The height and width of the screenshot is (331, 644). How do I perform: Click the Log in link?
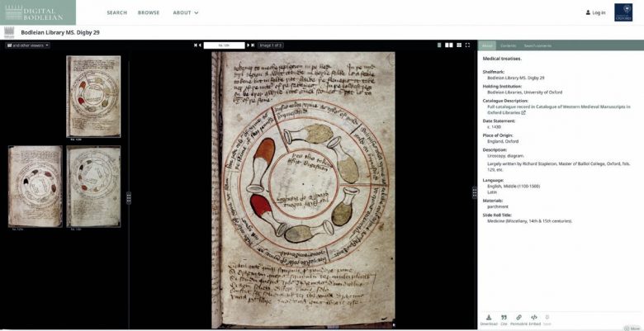[x=594, y=12]
